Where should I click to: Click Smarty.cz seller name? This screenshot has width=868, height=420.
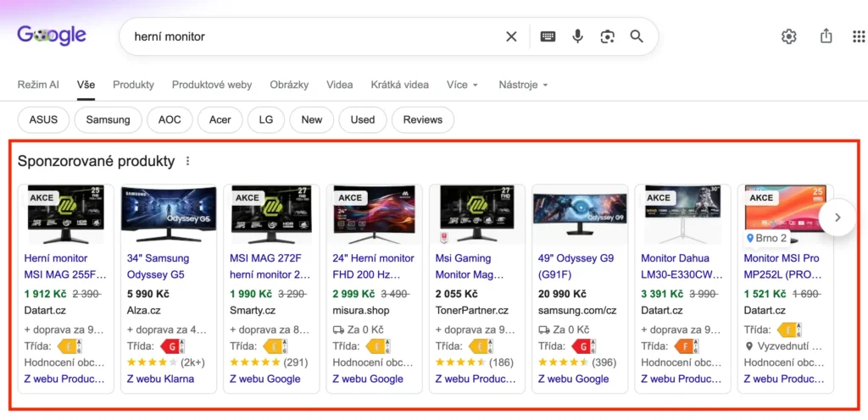(252, 311)
